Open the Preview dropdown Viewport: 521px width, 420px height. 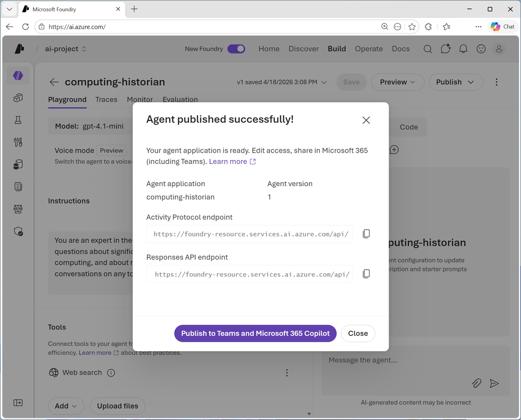click(x=397, y=82)
